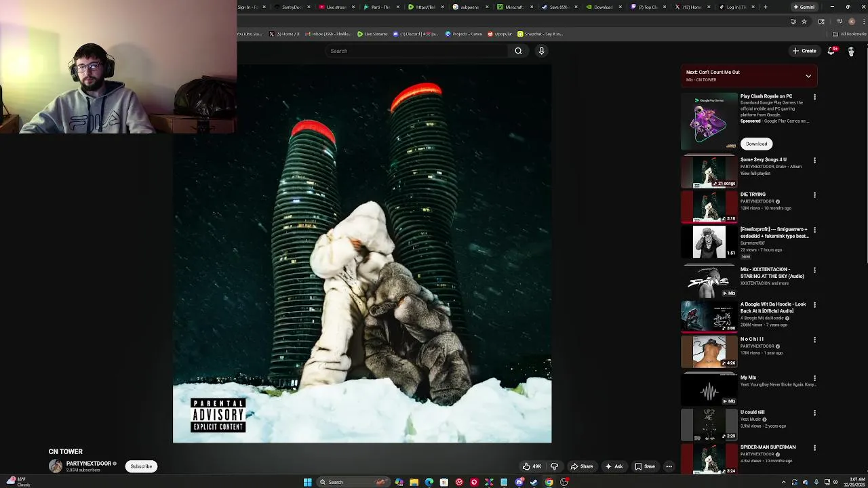Click the Windows taskbar Search box
Screen dimensions: 868x488
coord(353,482)
